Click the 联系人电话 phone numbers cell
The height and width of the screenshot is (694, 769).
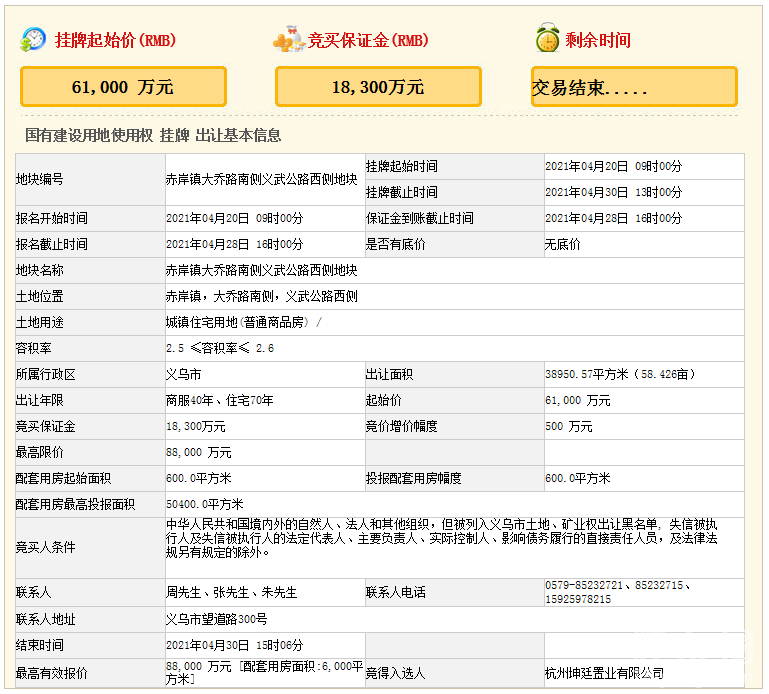[619, 592]
